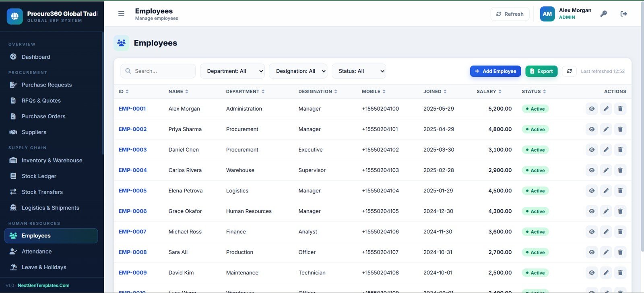
Task: Sort the table by Salary column
Action: click(489, 92)
